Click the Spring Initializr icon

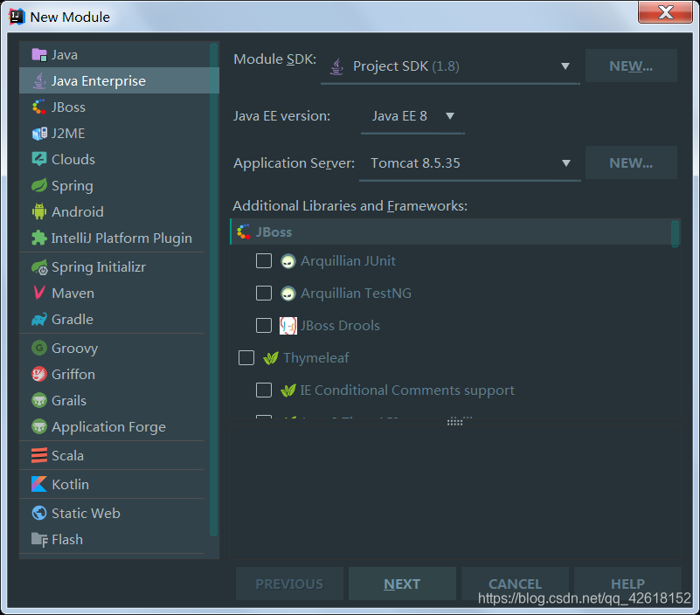click(39, 267)
